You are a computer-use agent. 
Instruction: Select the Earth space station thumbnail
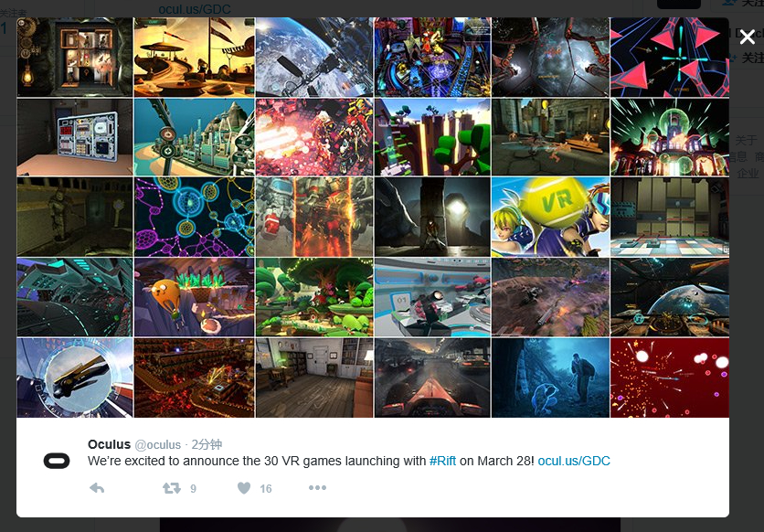(x=313, y=57)
